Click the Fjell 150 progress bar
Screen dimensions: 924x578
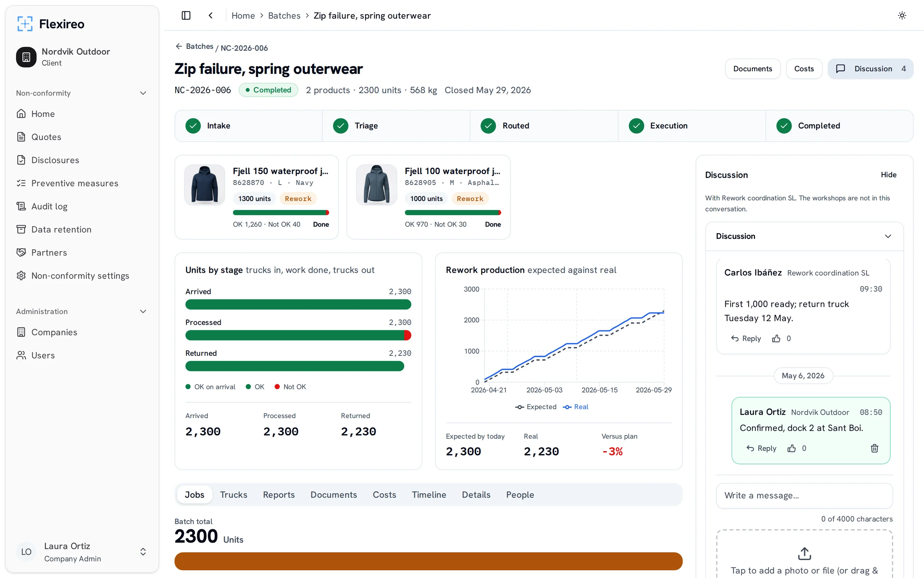coord(281,213)
